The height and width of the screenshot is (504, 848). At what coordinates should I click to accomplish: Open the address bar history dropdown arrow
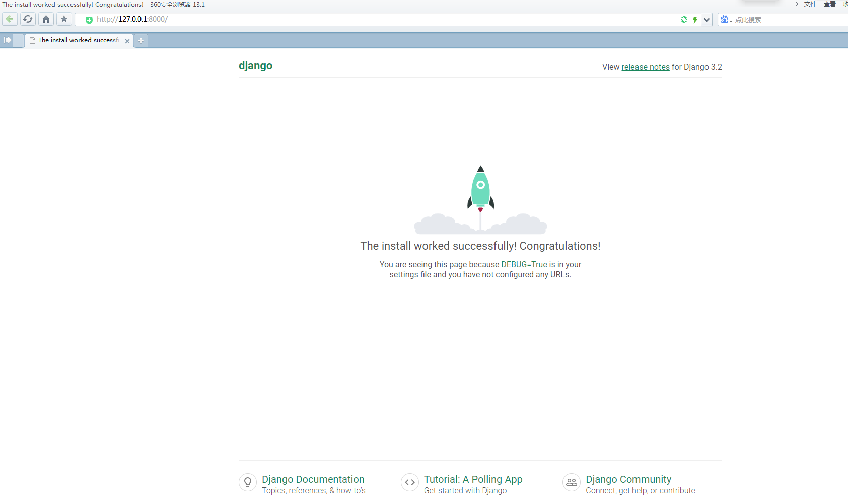tap(707, 20)
